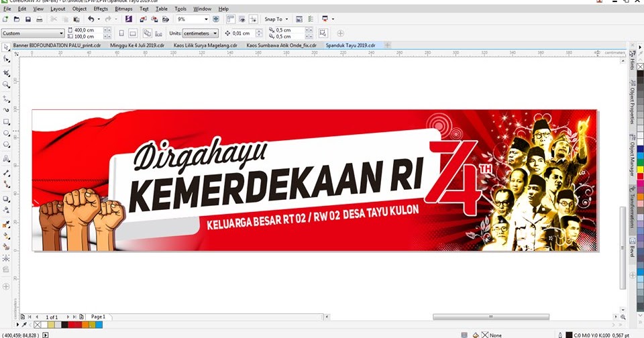This screenshot has height=338, width=644.
Task: Click the Export icon
Action: [154, 19]
